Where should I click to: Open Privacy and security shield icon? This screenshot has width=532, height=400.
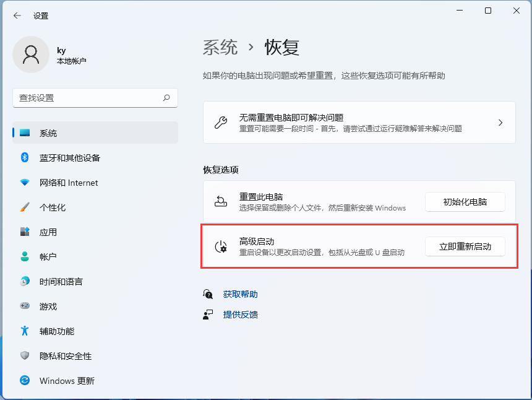pos(25,356)
